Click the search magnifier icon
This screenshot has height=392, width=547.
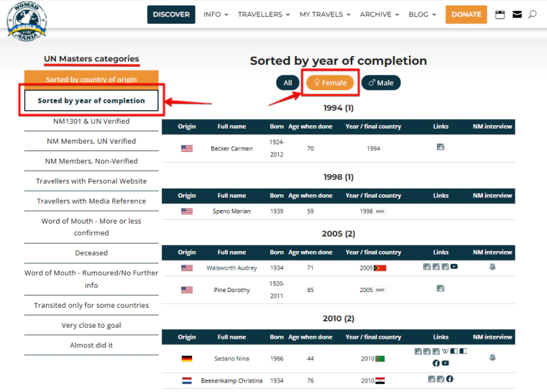pyautogui.click(x=533, y=14)
